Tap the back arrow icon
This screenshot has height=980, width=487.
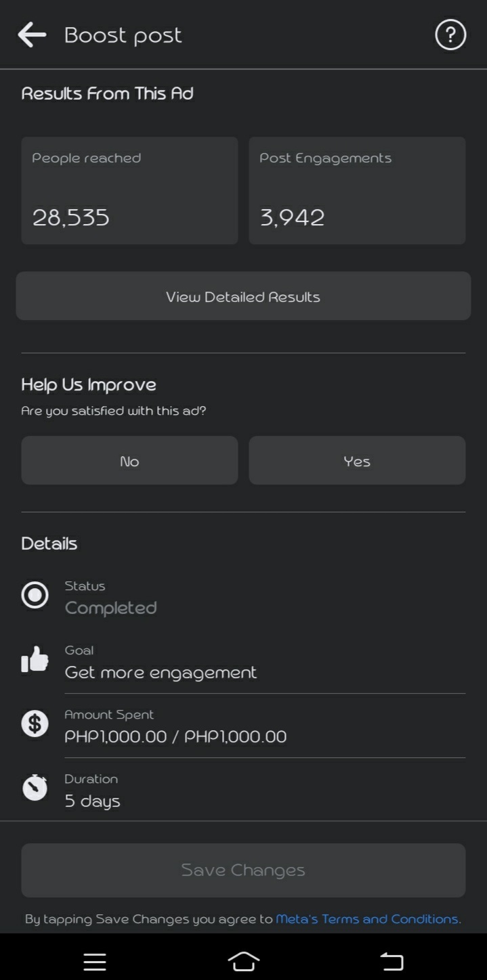(x=32, y=35)
